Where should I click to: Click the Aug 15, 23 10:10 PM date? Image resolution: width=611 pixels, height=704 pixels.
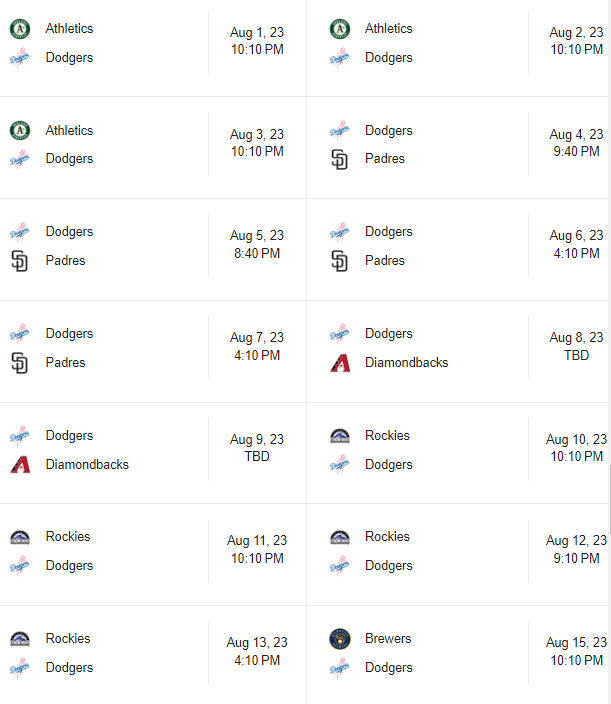[576, 651]
